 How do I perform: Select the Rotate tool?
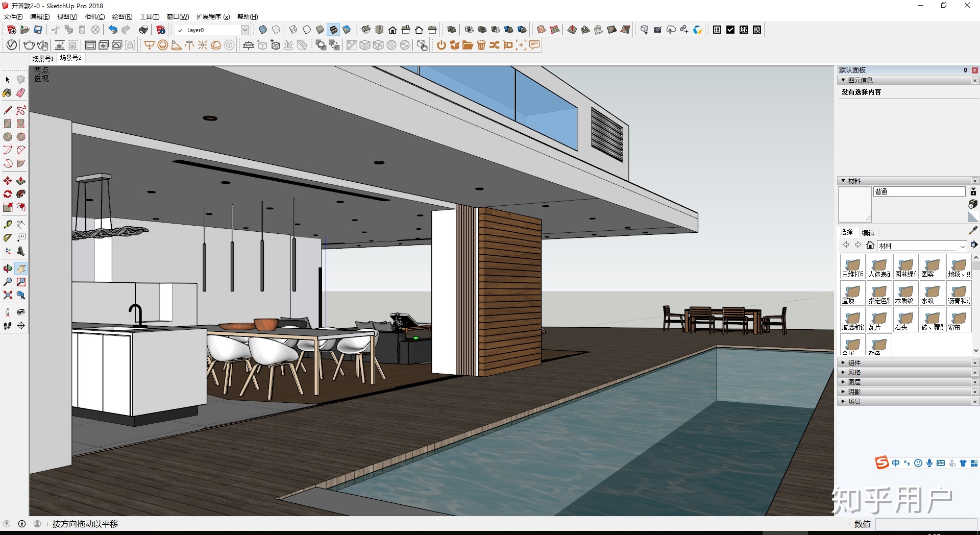point(7,194)
